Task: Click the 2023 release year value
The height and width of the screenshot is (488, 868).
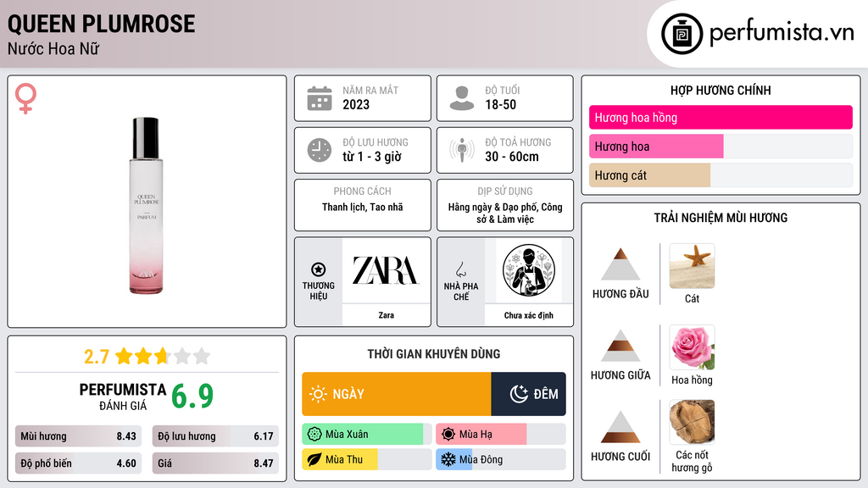Action: point(356,104)
